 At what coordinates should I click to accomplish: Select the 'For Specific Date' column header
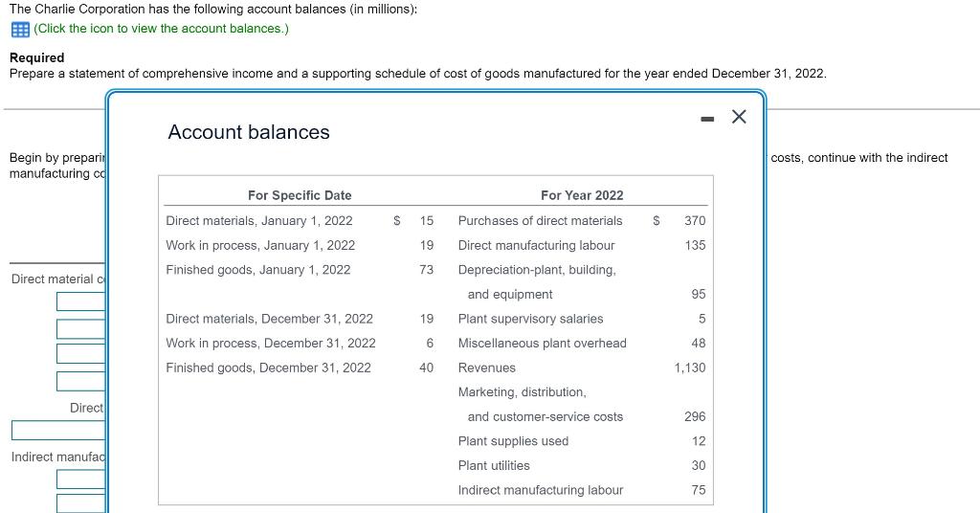pos(300,195)
